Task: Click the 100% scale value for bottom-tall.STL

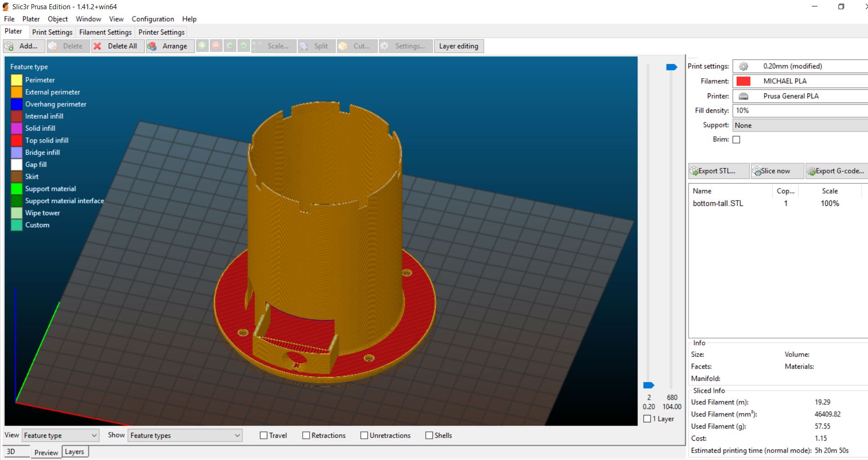Action: point(830,203)
